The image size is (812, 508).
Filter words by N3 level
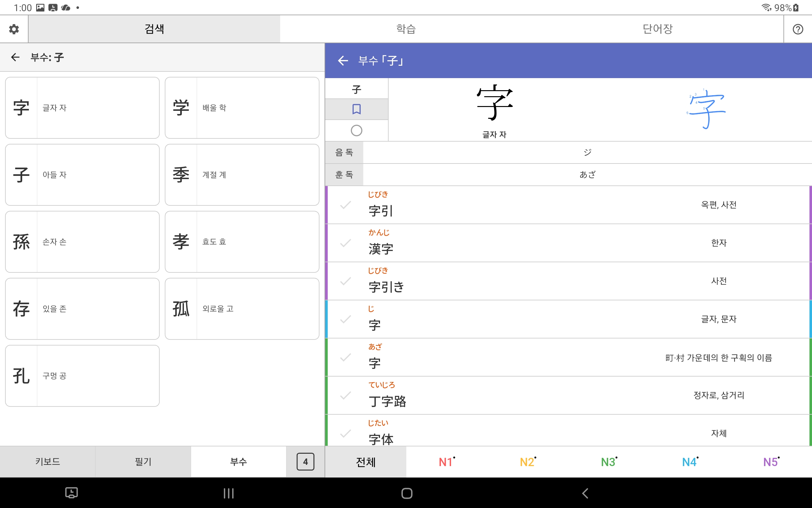609,462
